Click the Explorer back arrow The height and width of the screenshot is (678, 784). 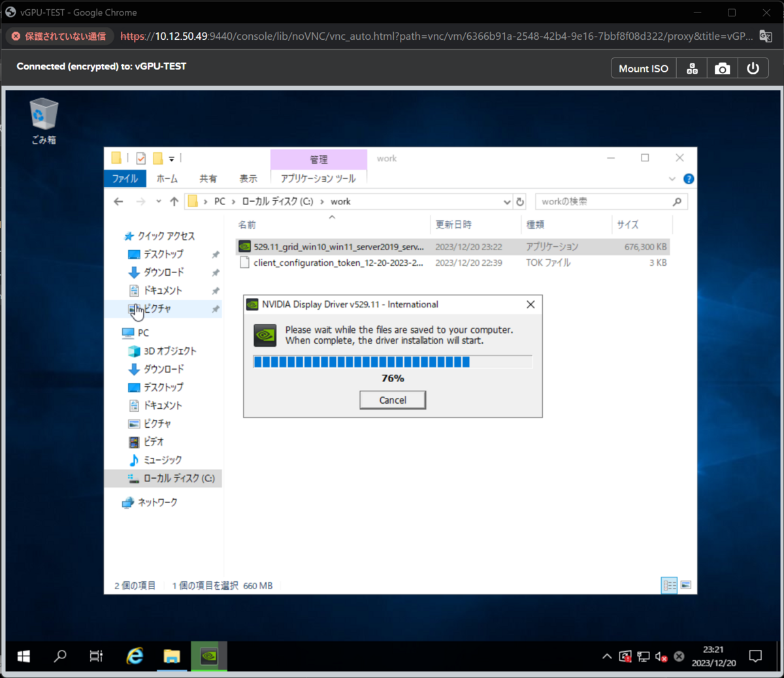[118, 201]
